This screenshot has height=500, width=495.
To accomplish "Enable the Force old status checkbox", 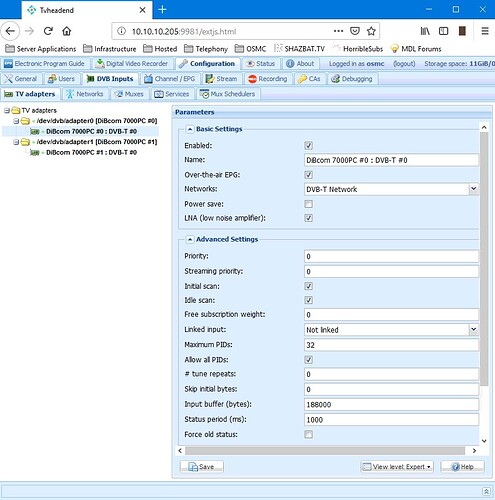I will tap(309, 434).
